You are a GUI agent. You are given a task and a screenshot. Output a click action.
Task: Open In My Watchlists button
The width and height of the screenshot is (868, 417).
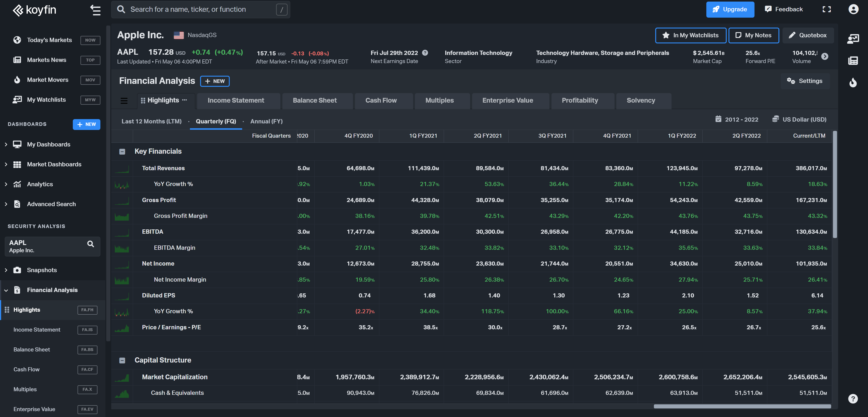pyautogui.click(x=691, y=35)
